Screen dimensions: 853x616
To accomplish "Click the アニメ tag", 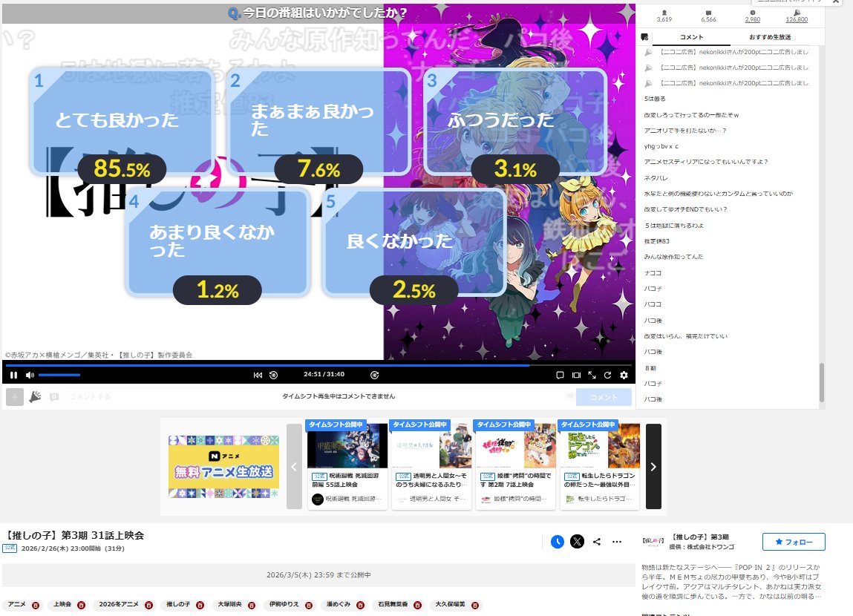I will (16, 605).
